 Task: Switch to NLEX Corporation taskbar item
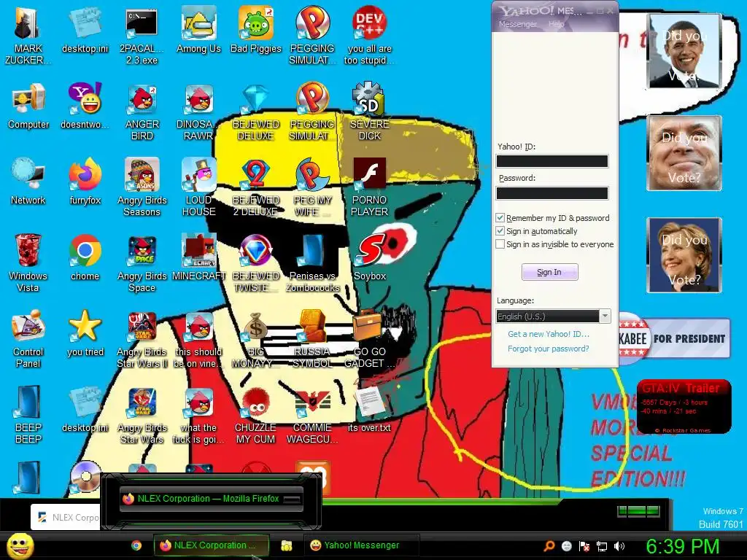tap(211, 545)
